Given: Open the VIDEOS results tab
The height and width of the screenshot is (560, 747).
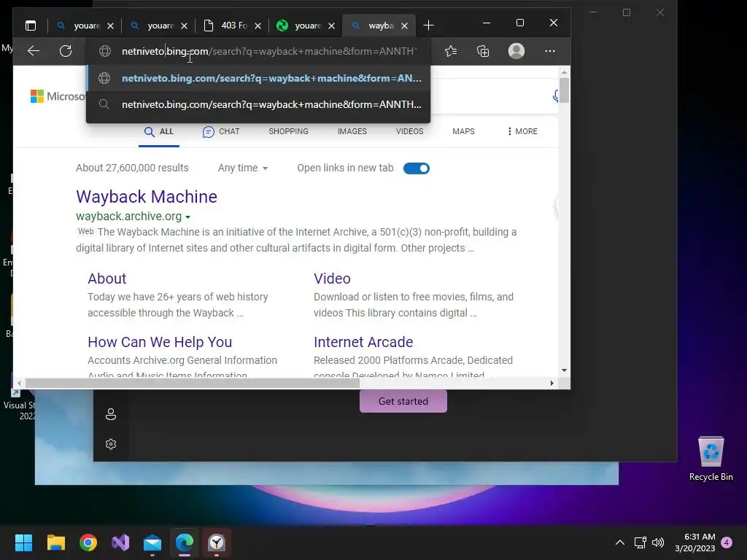Looking at the screenshot, I should pyautogui.click(x=409, y=131).
